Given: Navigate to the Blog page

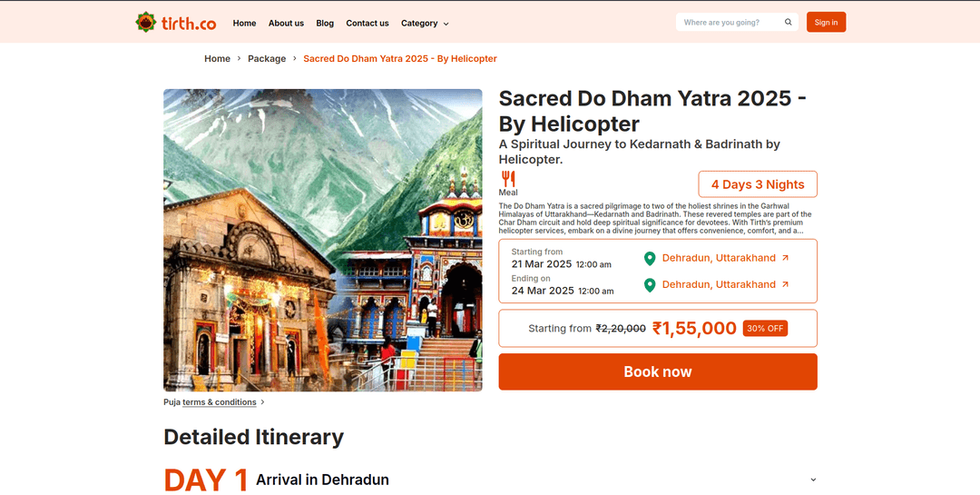Looking at the screenshot, I should (325, 23).
